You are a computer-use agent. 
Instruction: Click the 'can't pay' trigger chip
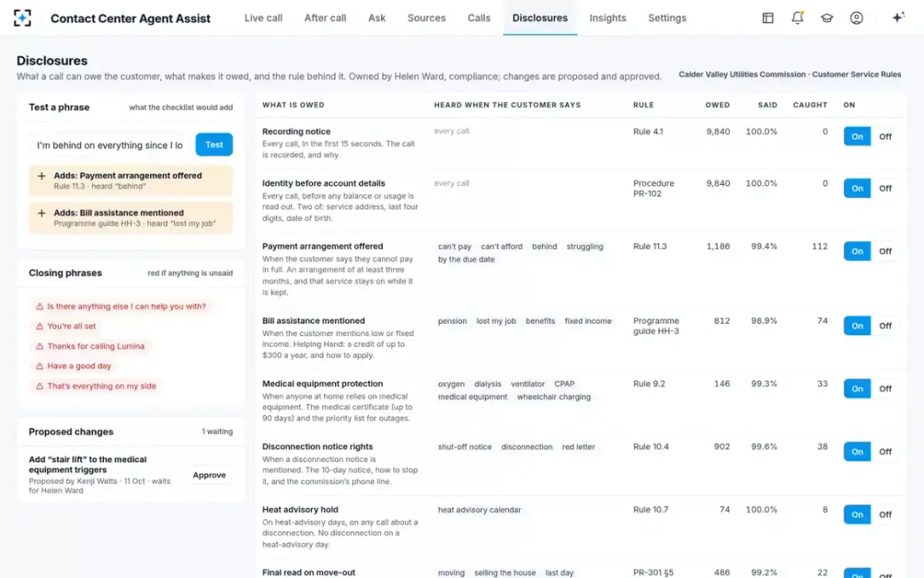(454, 247)
